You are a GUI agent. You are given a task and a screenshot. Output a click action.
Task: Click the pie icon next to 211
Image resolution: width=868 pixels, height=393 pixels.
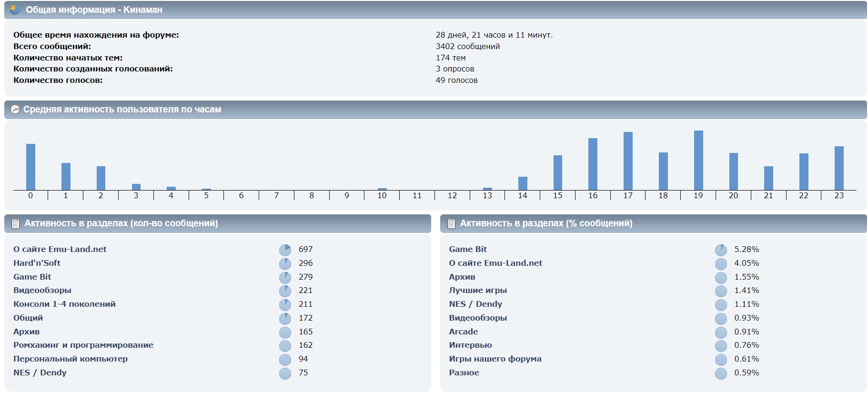285,305
